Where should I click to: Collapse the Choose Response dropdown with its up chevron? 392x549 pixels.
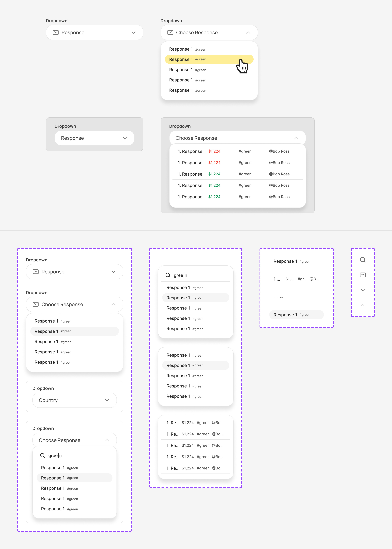[x=248, y=32]
